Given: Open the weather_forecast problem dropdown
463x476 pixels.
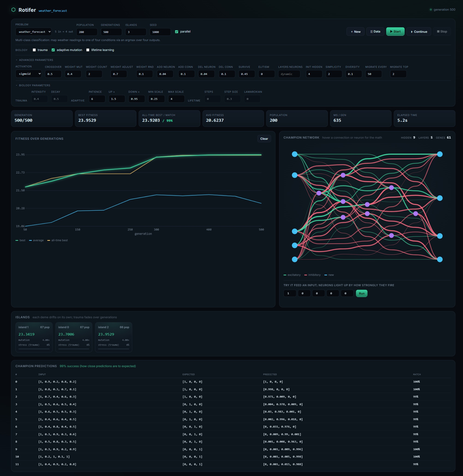Looking at the screenshot, I should [33, 32].
